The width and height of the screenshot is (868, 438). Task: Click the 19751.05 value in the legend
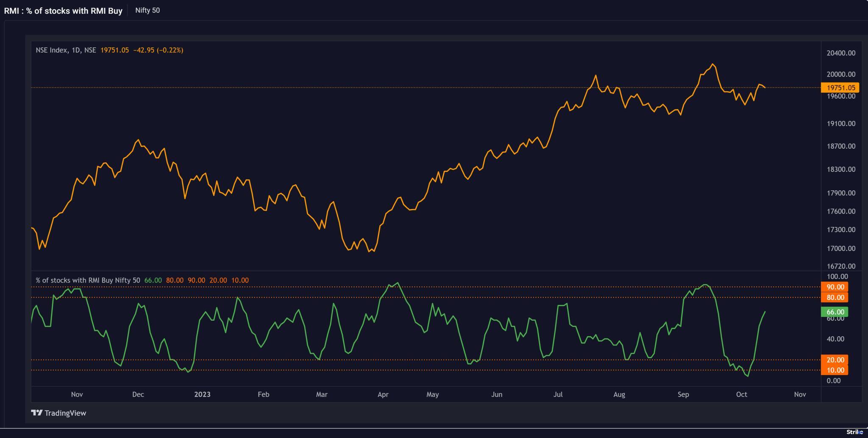[114, 50]
